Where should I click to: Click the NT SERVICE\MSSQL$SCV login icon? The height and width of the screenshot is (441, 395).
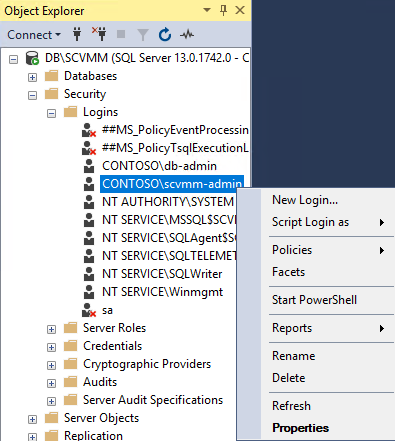pyautogui.click(x=89, y=220)
